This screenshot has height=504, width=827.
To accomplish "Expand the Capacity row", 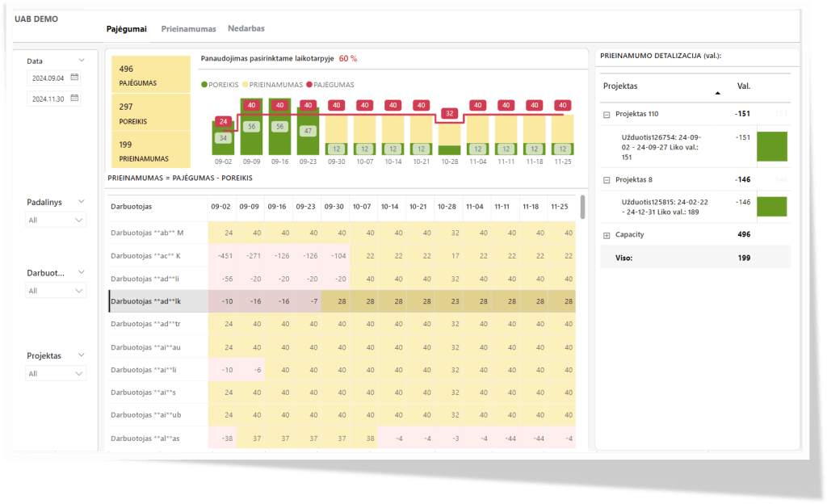I will point(607,235).
